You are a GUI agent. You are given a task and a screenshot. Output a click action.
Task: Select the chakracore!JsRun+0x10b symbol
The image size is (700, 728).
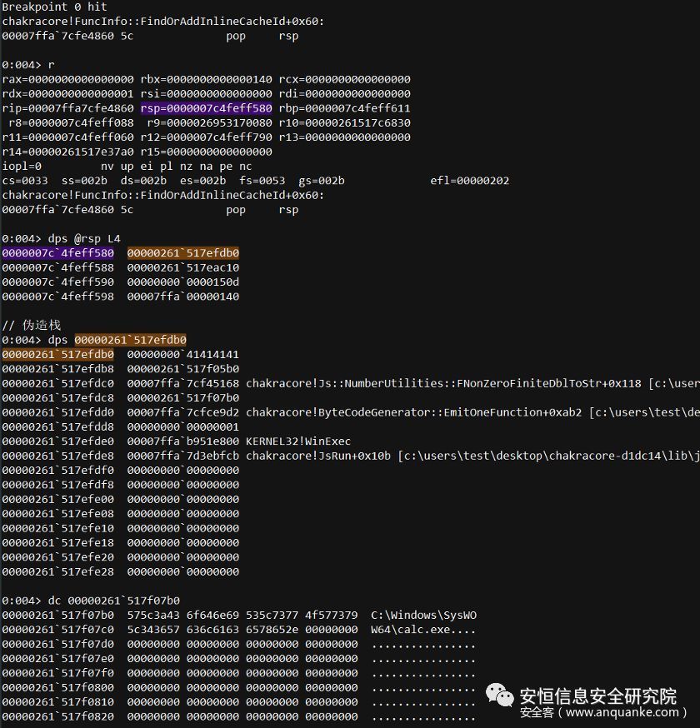[x=320, y=456]
